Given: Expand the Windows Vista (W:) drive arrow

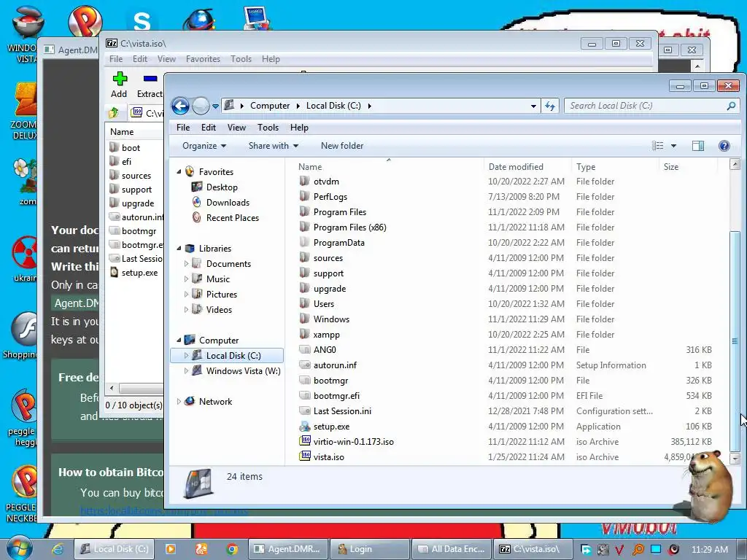Looking at the screenshot, I should click(186, 370).
